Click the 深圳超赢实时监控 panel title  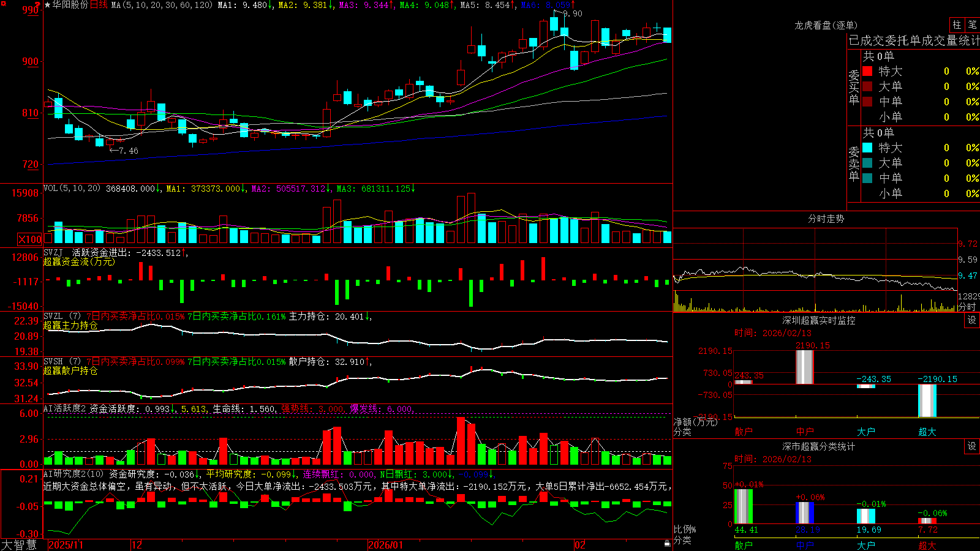[x=819, y=320]
